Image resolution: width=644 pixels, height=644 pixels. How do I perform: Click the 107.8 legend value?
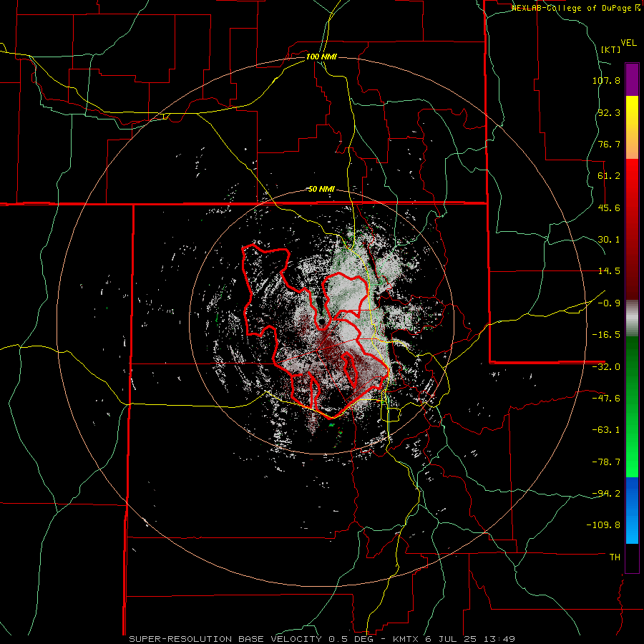click(x=606, y=80)
